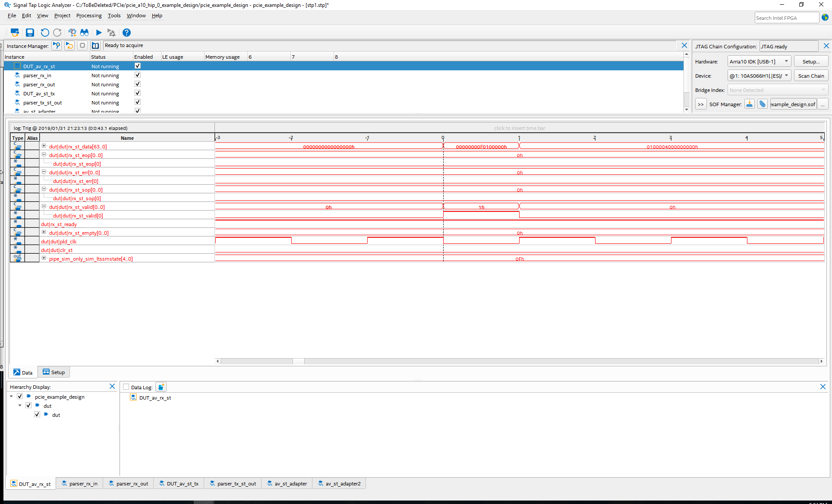The height and width of the screenshot is (504, 832).
Task: Enable the Data Log checkbox
Action: point(126,387)
